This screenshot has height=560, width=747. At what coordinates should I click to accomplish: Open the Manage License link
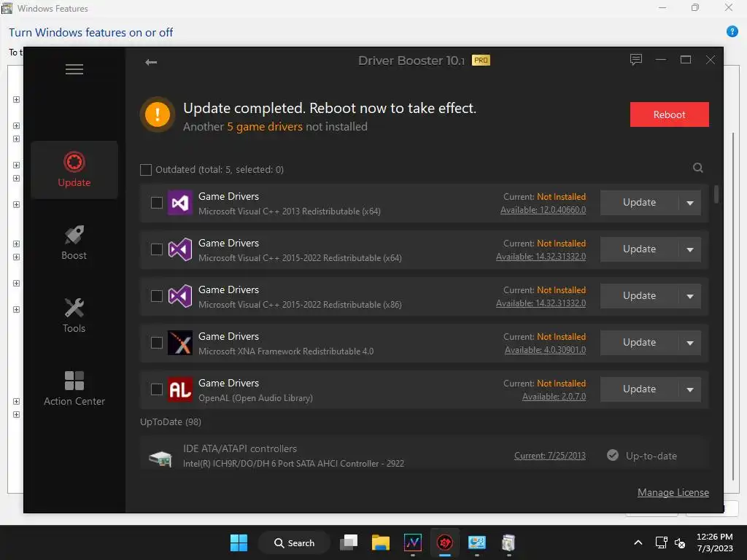pos(673,492)
